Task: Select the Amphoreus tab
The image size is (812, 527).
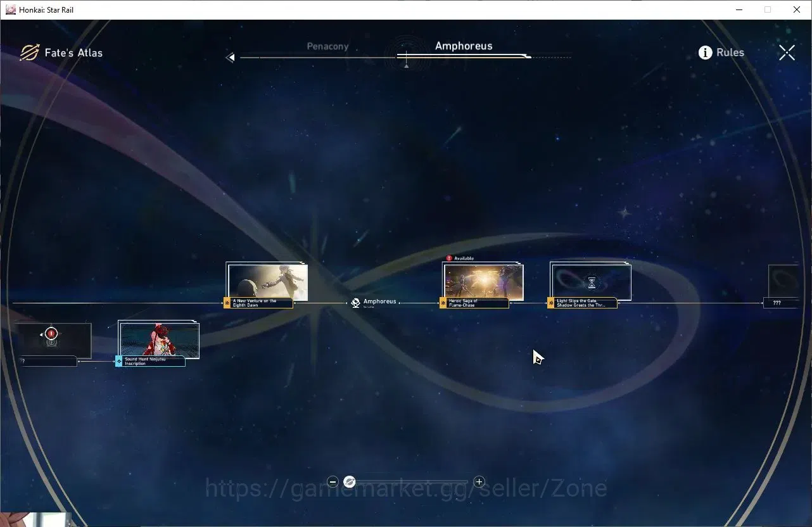Action: [x=464, y=46]
